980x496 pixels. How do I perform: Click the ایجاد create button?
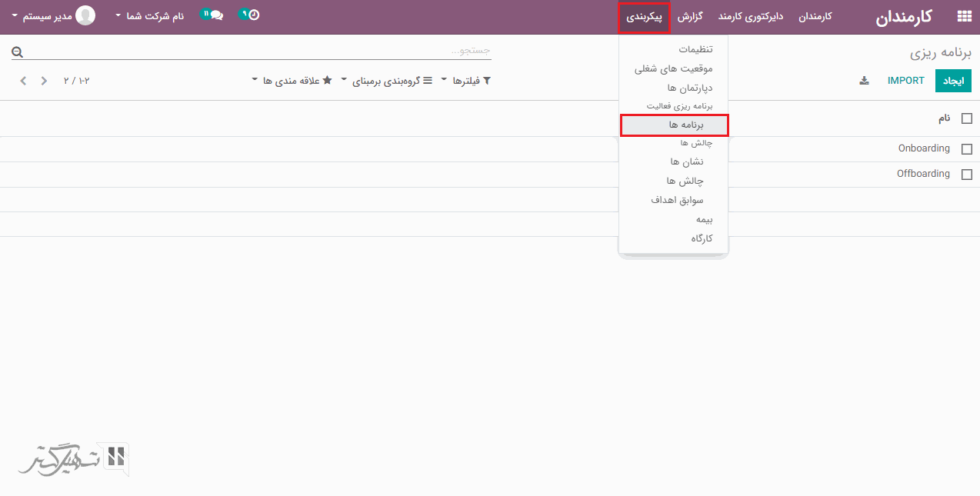pos(953,81)
